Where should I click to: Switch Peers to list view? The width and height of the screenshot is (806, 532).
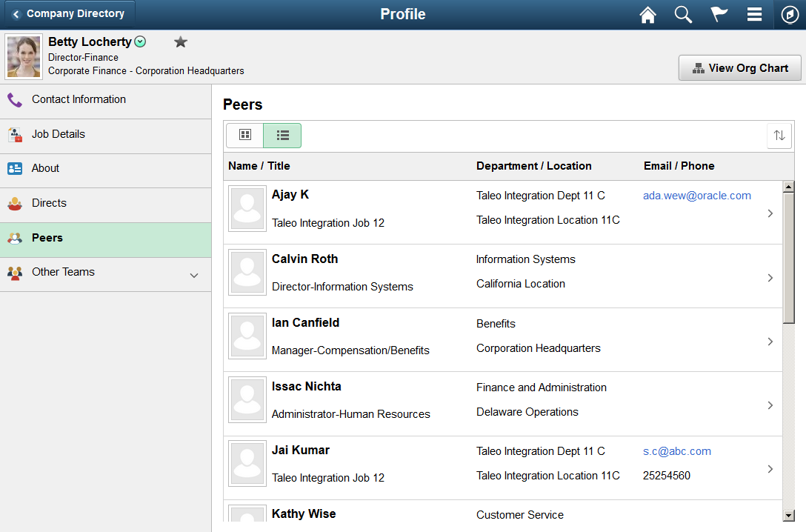(282, 135)
